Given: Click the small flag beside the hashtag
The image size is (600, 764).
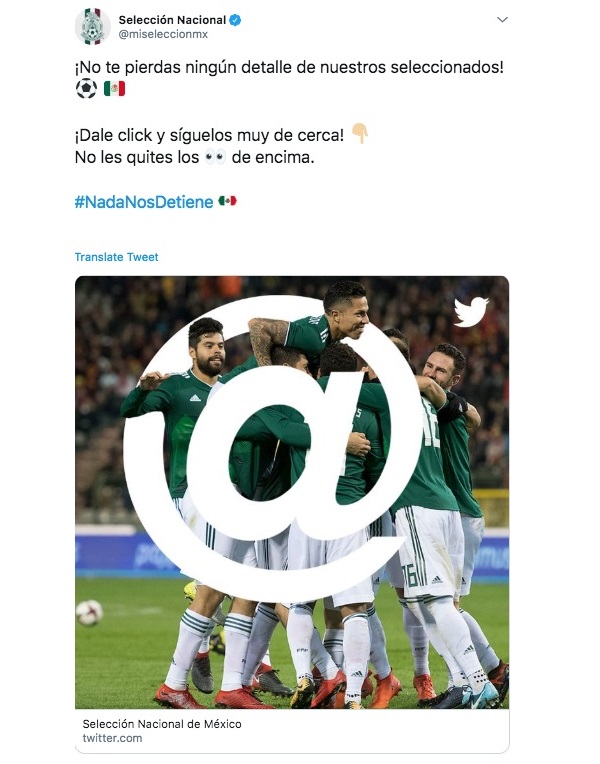Looking at the screenshot, I should point(227,201).
